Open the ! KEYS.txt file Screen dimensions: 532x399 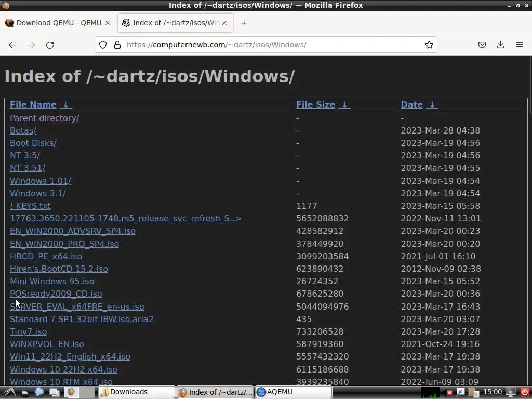click(30, 206)
